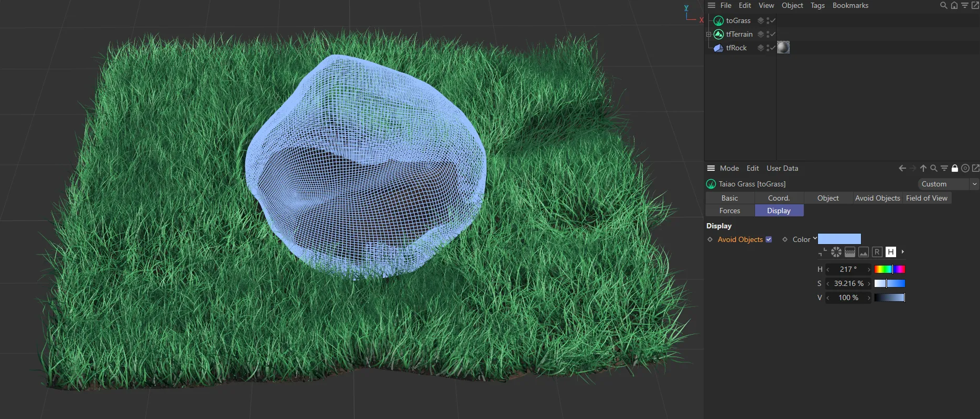The width and height of the screenshot is (980, 419).
Task: Click the compact color chooser icon
Action: [x=822, y=252]
